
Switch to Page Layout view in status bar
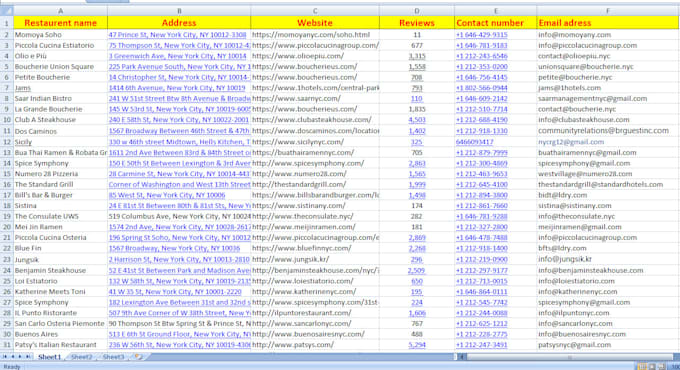click(652, 367)
